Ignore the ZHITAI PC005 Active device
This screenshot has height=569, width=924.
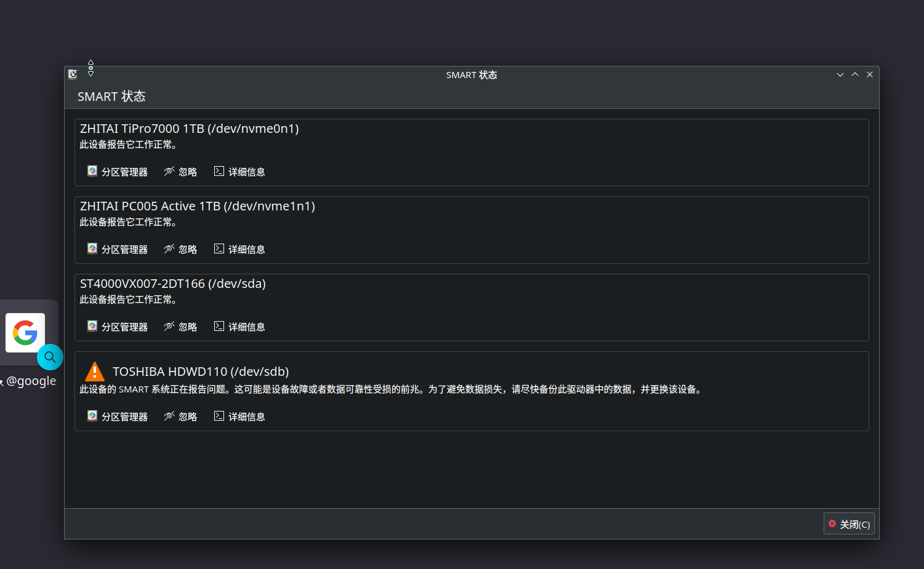180,249
